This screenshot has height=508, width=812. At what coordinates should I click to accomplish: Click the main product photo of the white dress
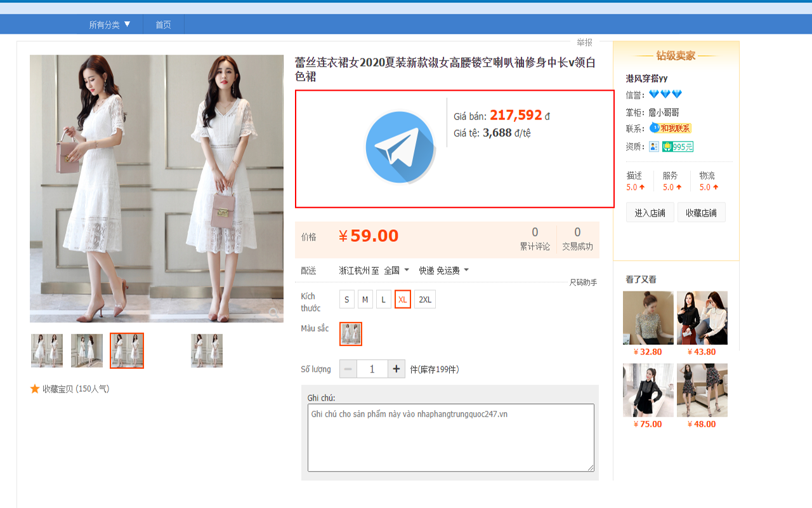click(157, 189)
